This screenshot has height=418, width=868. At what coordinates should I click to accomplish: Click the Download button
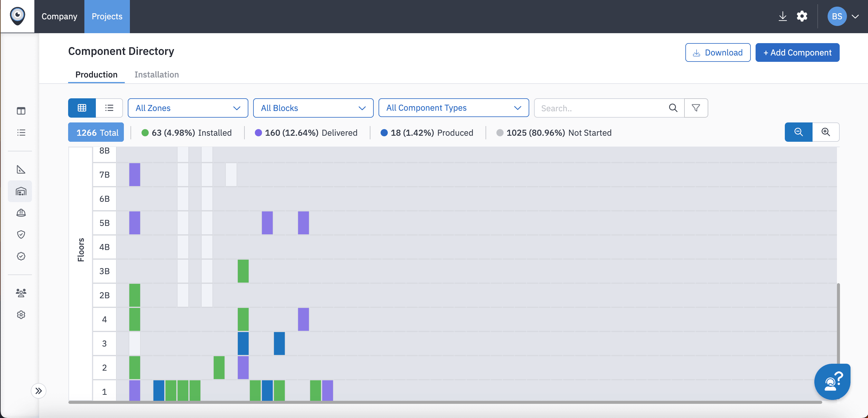[x=718, y=52]
